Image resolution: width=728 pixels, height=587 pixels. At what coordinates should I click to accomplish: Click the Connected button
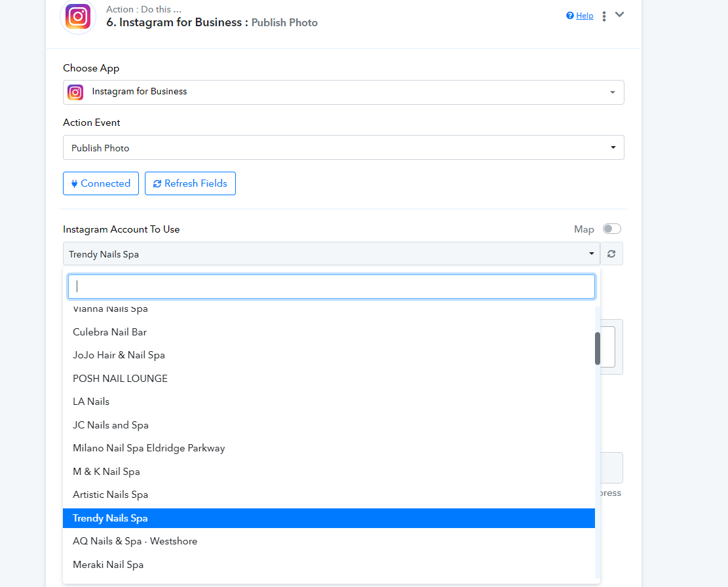click(x=101, y=183)
